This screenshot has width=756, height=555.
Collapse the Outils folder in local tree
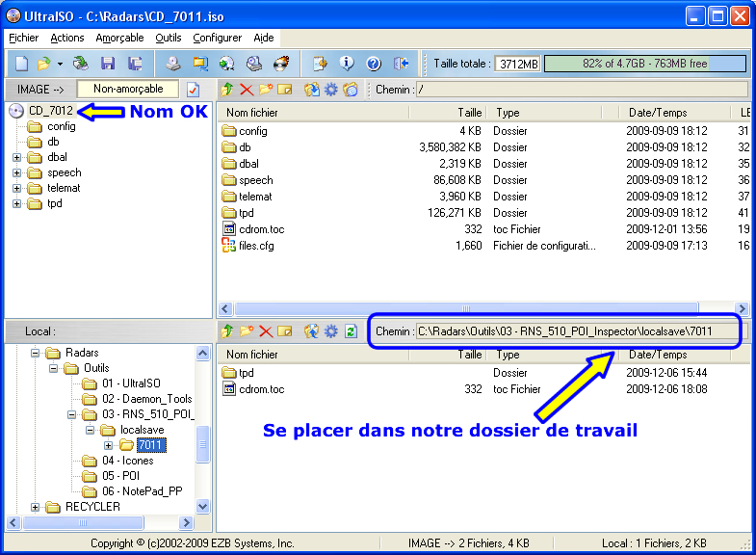pyautogui.click(x=53, y=368)
